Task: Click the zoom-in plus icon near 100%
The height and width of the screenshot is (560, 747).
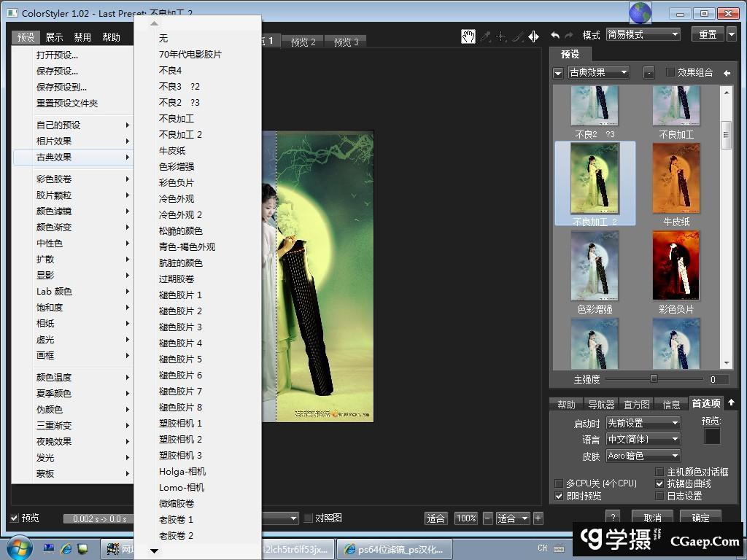Action: 538,518
